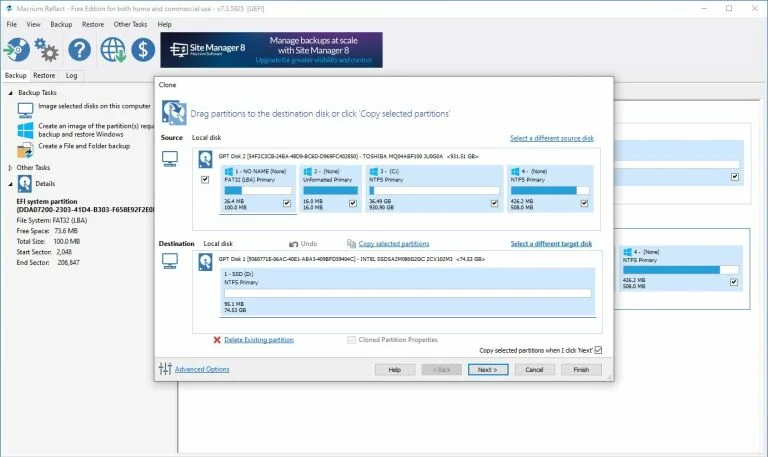Image resolution: width=768 pixels, height=457 pixels.
Task: Open the Backup menu
Action: (61, 24)
